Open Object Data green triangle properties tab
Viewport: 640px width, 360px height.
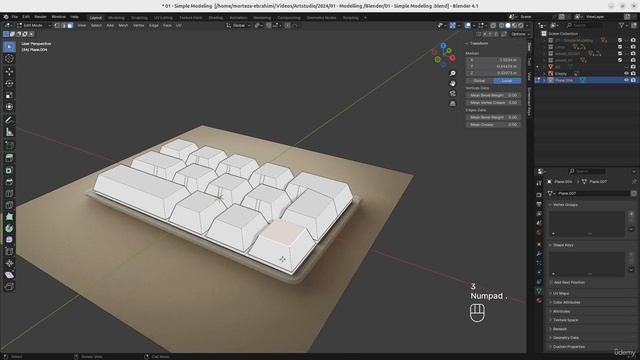point(539,291)
